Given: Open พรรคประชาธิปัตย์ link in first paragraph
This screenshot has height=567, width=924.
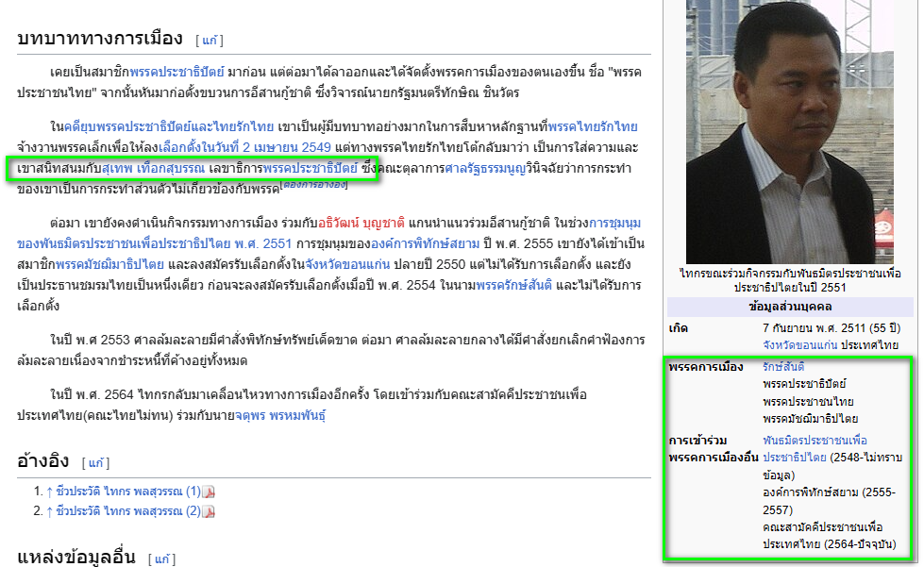Looking at the screenshot, I should pos(176,73).
